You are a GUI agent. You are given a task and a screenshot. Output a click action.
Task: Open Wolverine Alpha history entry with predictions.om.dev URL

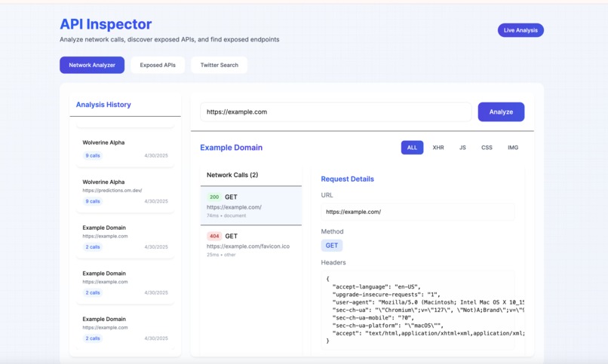(x=125, y=191)
